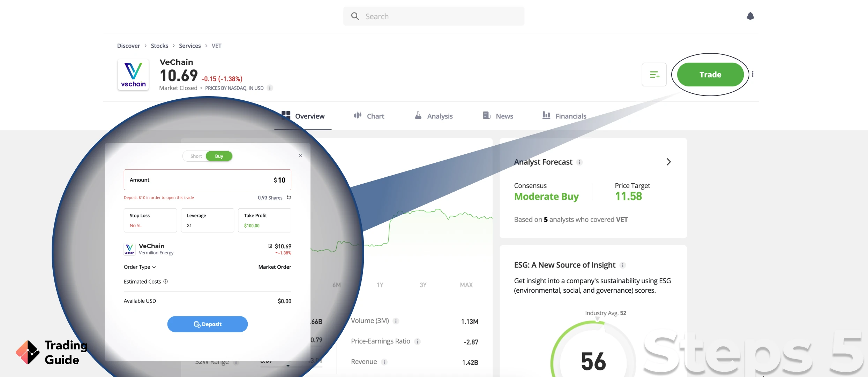Screen dimensions: 868x377
Task: Click the Overview tab grid icon
Action: pyautogui.click(x=286, y=115)
